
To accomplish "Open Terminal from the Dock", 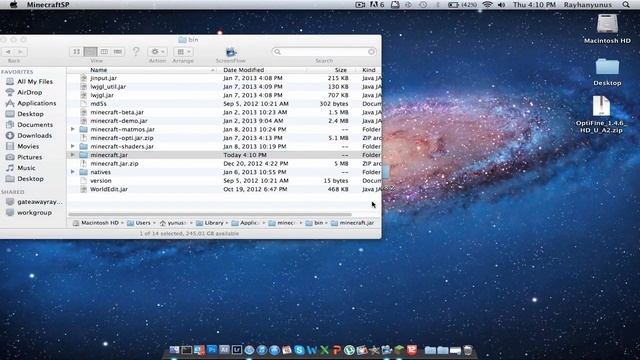I will pos(187,350).
